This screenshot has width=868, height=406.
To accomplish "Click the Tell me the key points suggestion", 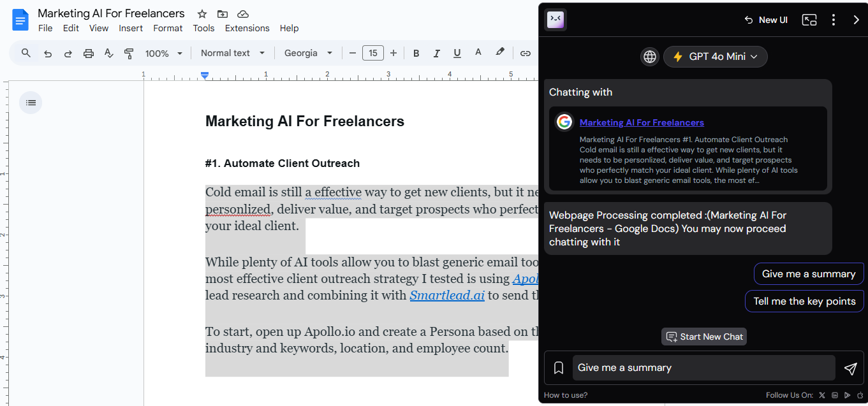I will pyautogui.click(x=804, y=301).
